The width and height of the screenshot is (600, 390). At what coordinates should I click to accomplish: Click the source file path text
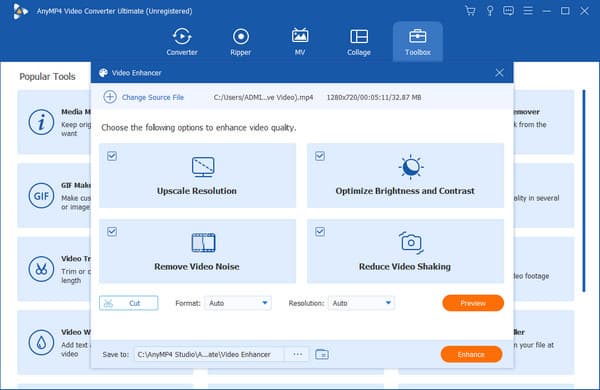coord(263,97)
